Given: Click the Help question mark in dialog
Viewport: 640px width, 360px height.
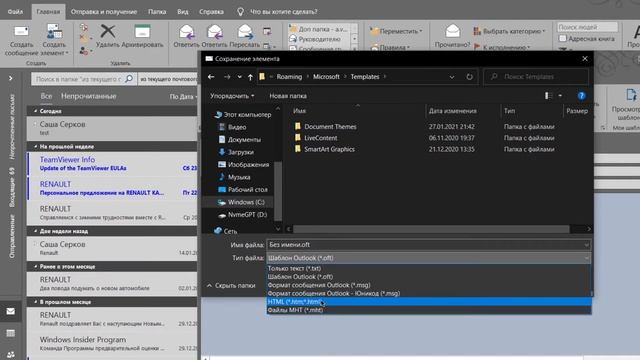Looking at the screenshot, I should [x=581, y=96].
